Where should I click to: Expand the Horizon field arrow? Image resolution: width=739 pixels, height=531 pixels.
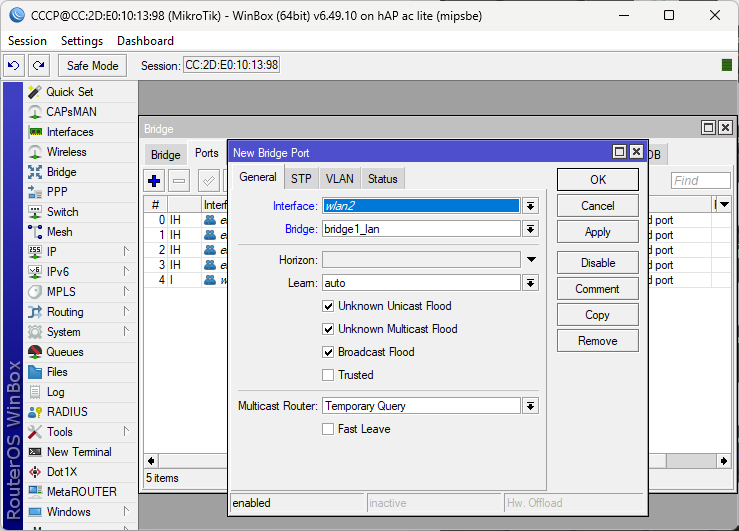pos(531,260)
